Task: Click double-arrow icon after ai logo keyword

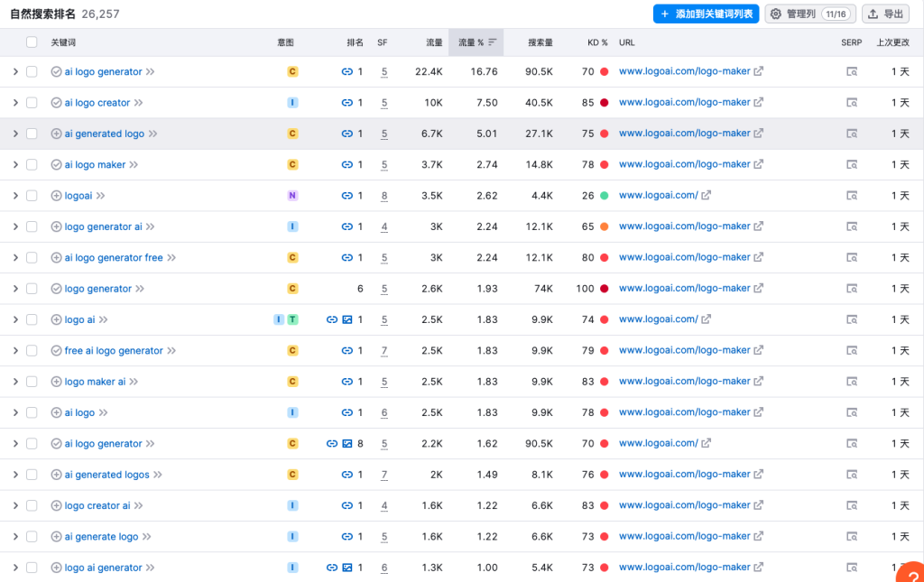Action: point(103,413)
